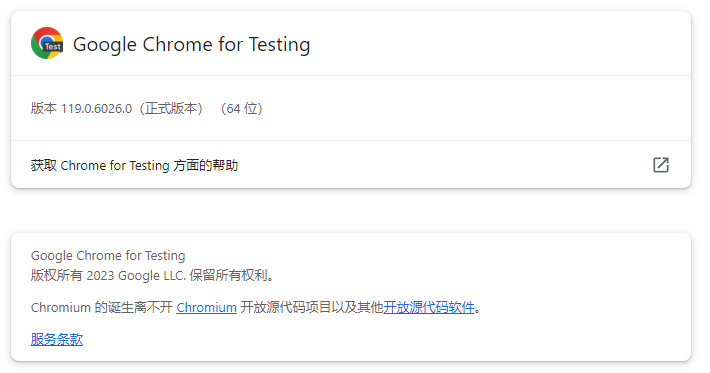Click the Google LLC text
Screen dimensions: 710x373
click(152, 275)
